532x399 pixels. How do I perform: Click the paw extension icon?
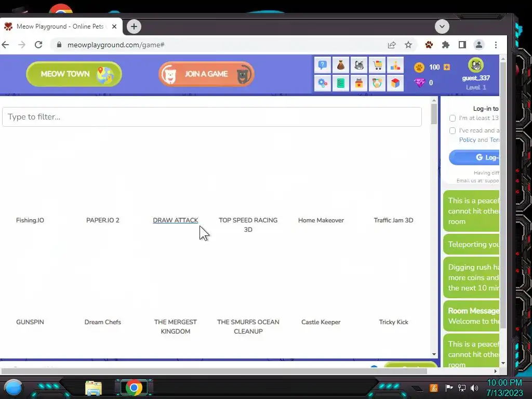coord(429,45)
